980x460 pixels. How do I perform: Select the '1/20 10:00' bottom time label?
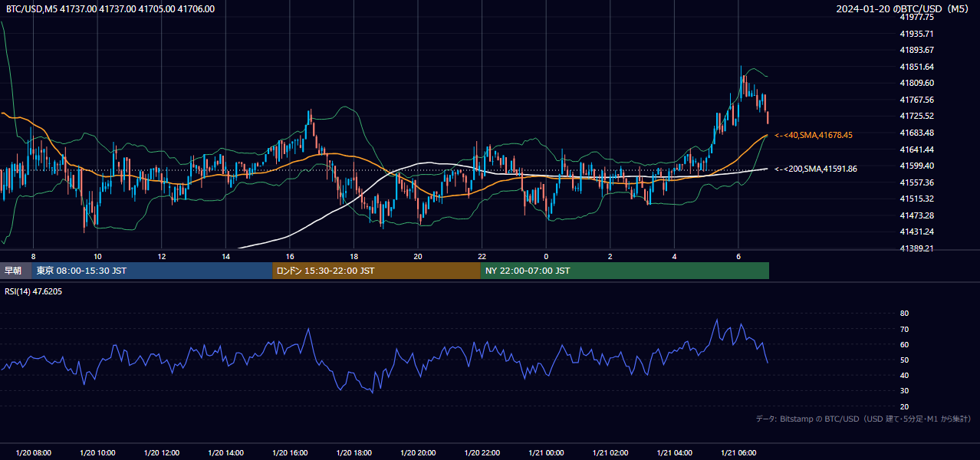pos(97,453)
